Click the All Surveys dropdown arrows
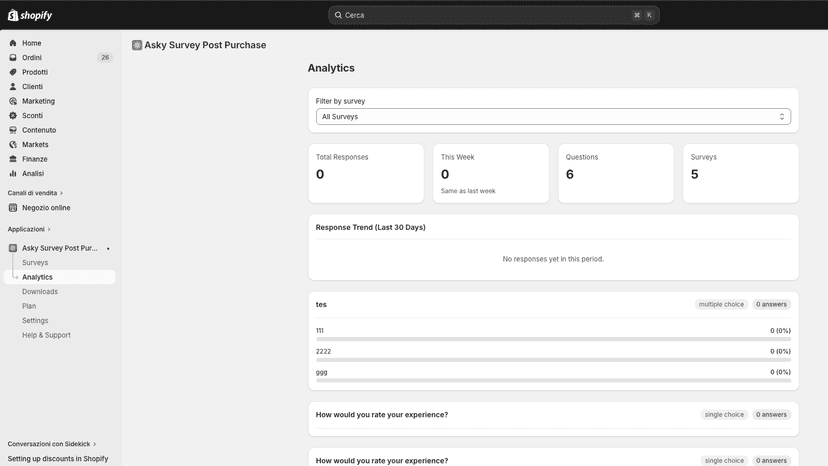This screenshot has height=466, width=828. point(782,117)
